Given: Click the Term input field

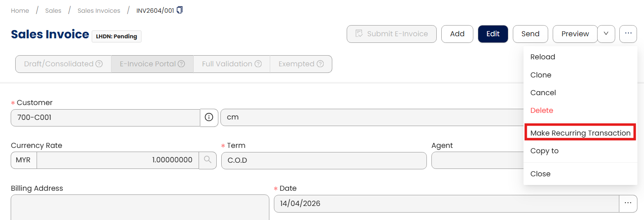Looking at the screenshot, I should 324,160.
